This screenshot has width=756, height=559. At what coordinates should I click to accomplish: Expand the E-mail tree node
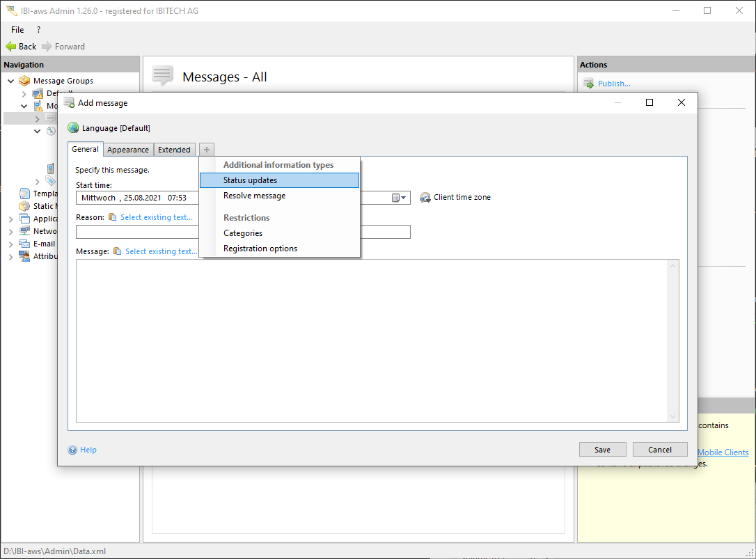coord(11,244)
